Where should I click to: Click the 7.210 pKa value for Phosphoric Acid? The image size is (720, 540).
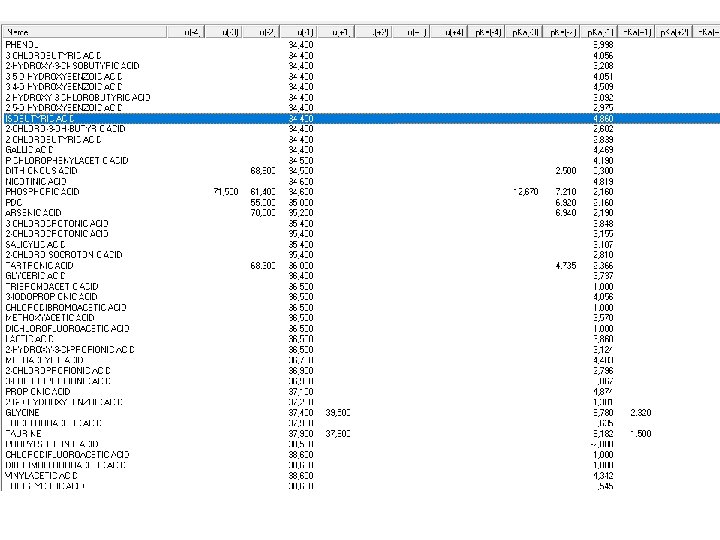566,192
